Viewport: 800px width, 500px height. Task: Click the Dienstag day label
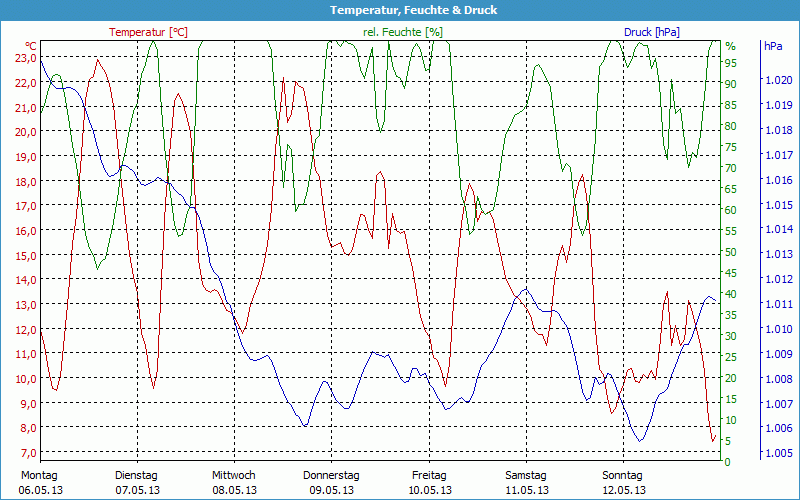(136, 476)
